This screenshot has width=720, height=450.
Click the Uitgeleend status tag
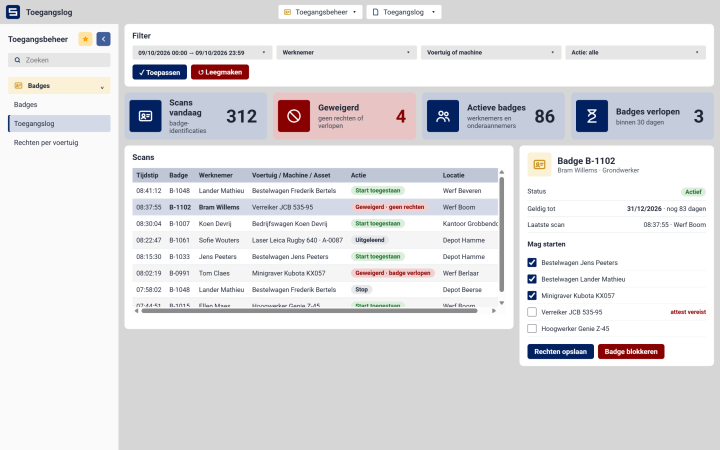point(370,240)
